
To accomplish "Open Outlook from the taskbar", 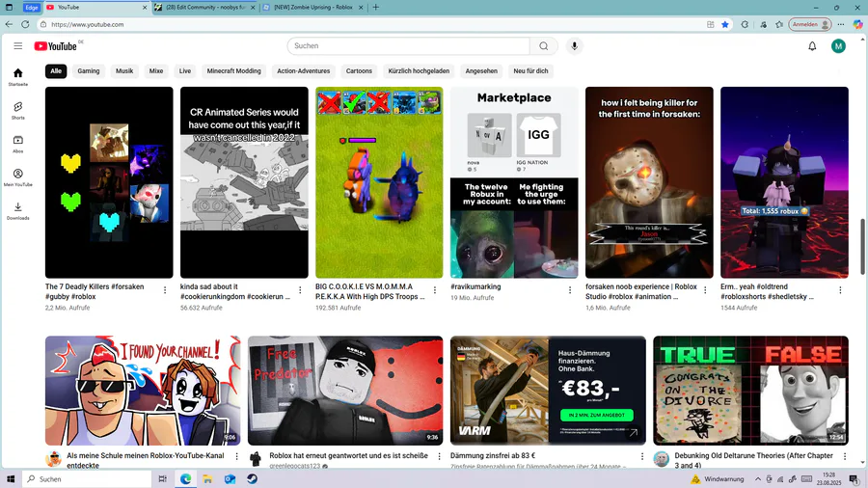I will click(x=230, y=479).
